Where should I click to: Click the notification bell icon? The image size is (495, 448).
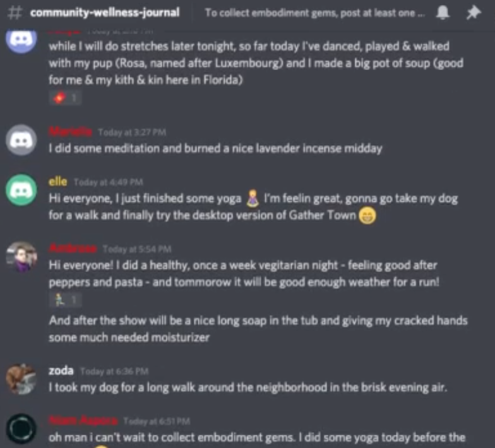pyautogui.click(x=443, y=13)
